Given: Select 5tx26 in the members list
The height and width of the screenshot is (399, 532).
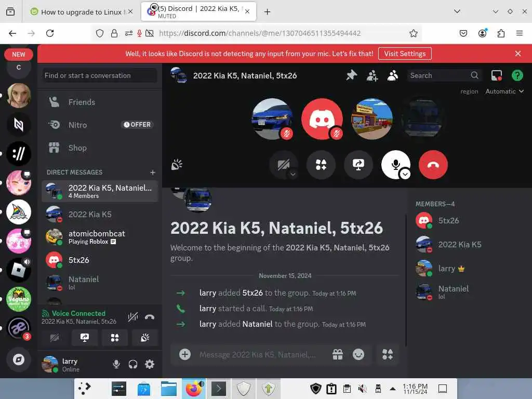Looking at the screenshot, I should pos(468,220).
